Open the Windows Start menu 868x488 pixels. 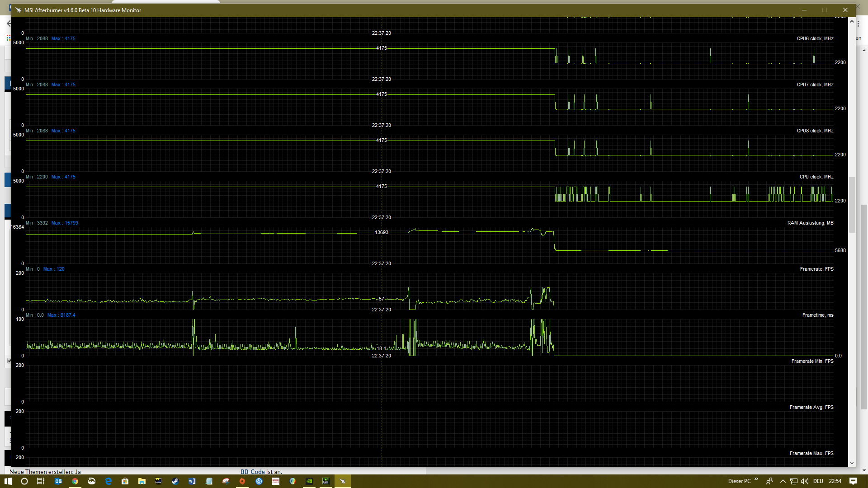(x=8, y=481)
